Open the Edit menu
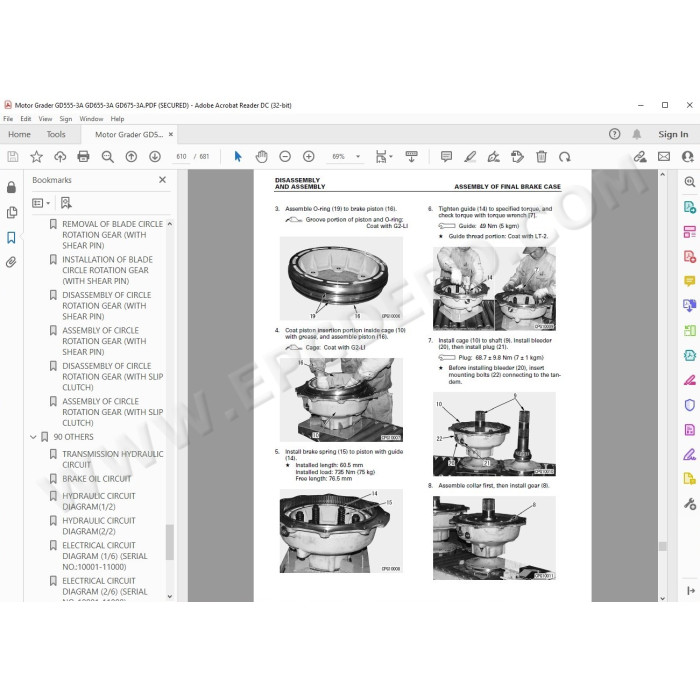The width and height of the screenshot is (700, 700). [x=26, y=119]
